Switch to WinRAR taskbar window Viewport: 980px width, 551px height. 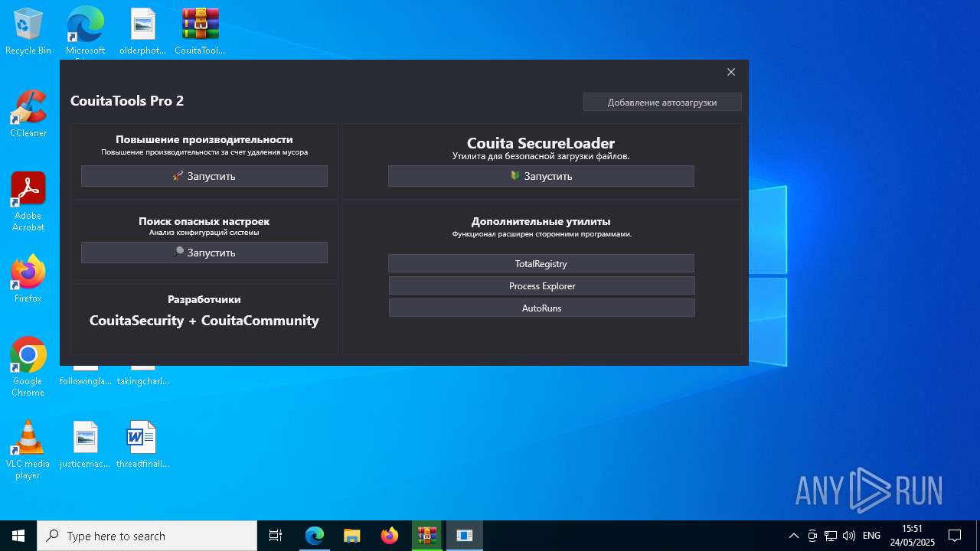pyautogui.click(x=427, y=536)
